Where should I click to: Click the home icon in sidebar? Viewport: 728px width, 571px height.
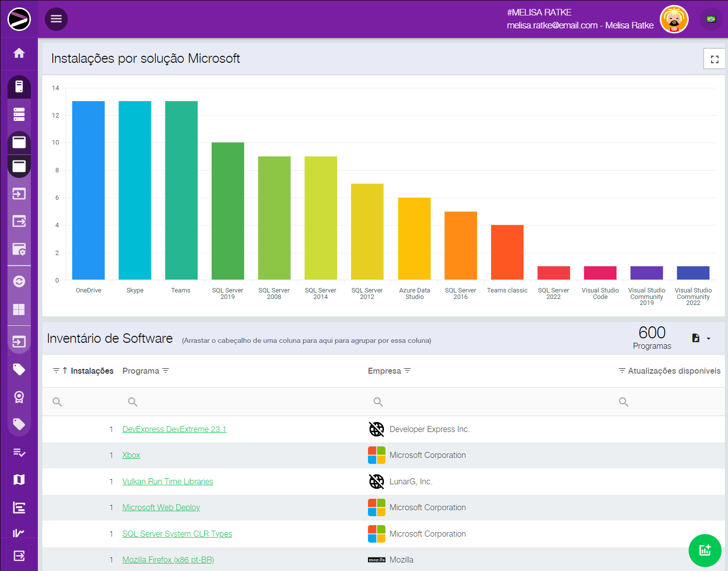19,53
